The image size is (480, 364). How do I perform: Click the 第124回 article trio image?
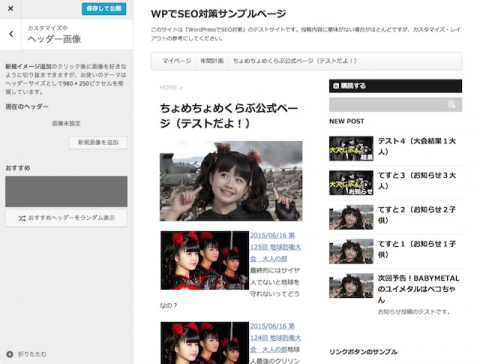(x=204, y=343)
